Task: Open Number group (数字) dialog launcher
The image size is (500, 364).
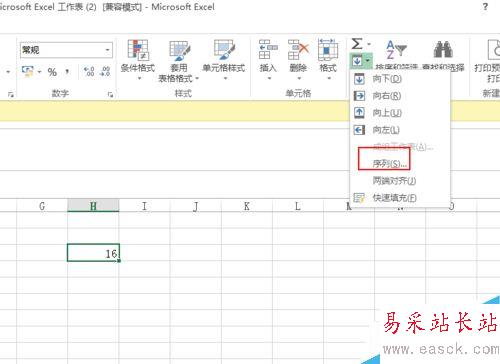Action: point(110,95)
